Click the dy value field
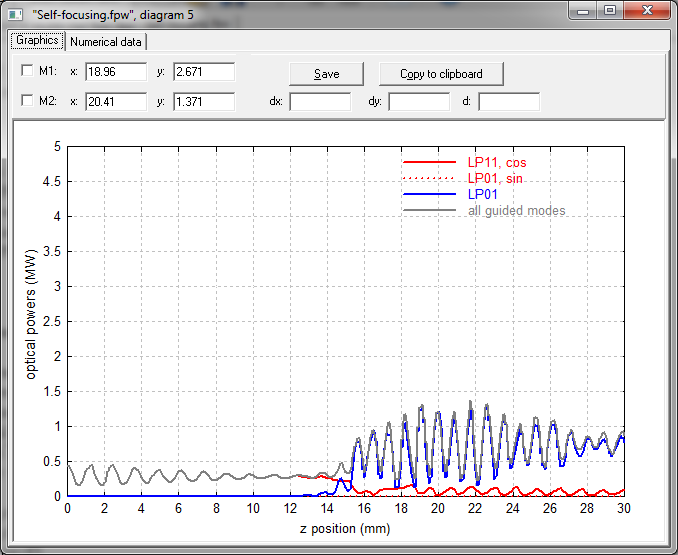The width and height of the screenshot is (678, 555). pos(419,102)
